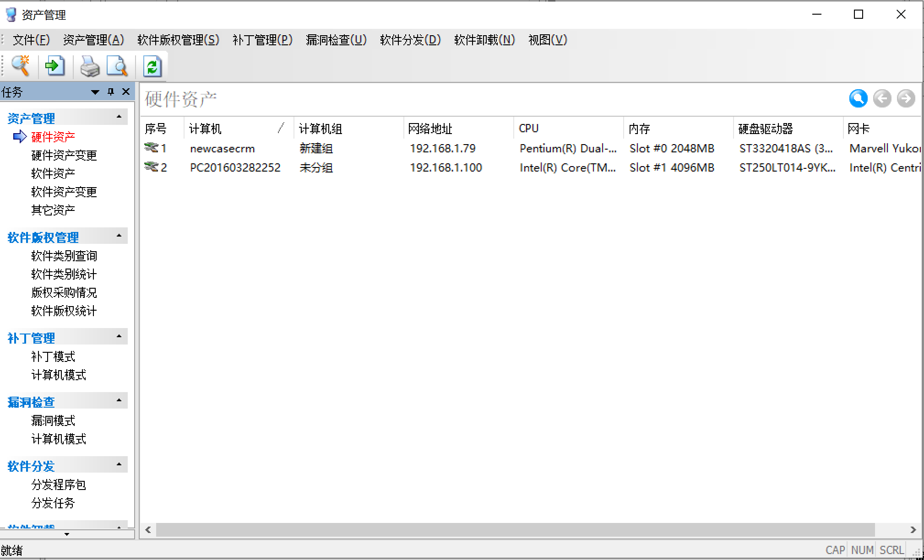This screenshot has height=560, width=924.
Task: Open the 漏洞检查(U) menu
Action: pyautogui.click(x=336, y=40)
